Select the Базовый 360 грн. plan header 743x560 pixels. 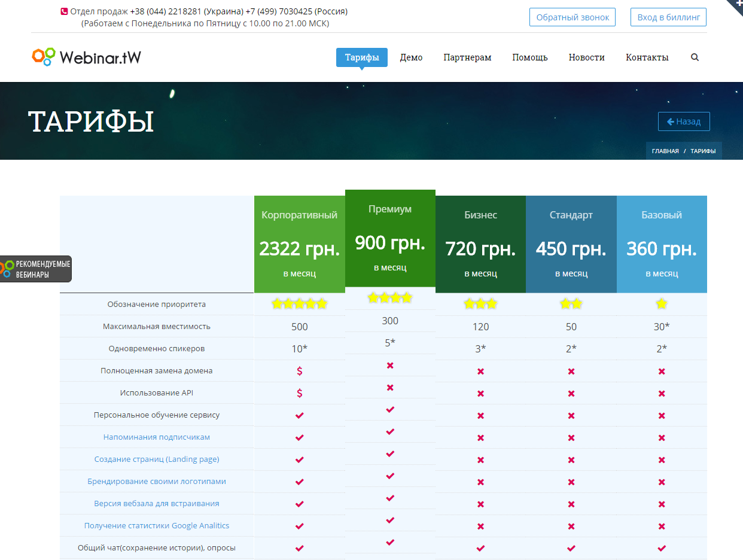[662, 244]
